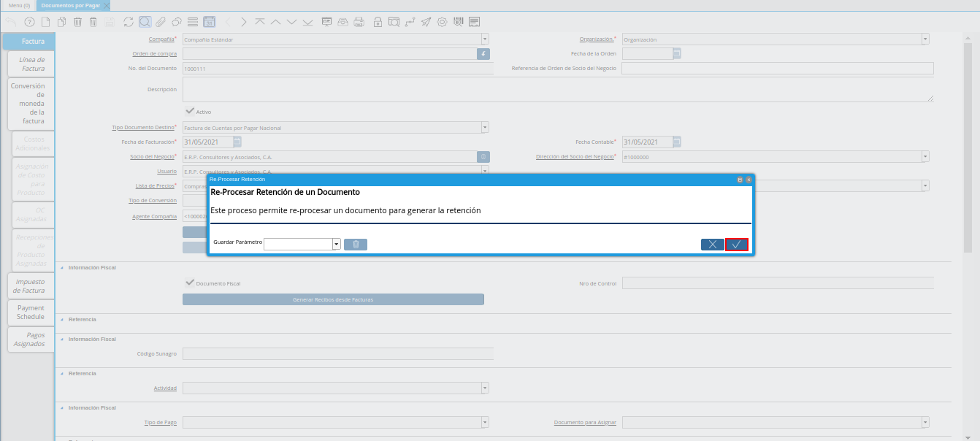The image size is (980, 441).
Task: Click the padlock record lock icon
Action: [378, 22]
